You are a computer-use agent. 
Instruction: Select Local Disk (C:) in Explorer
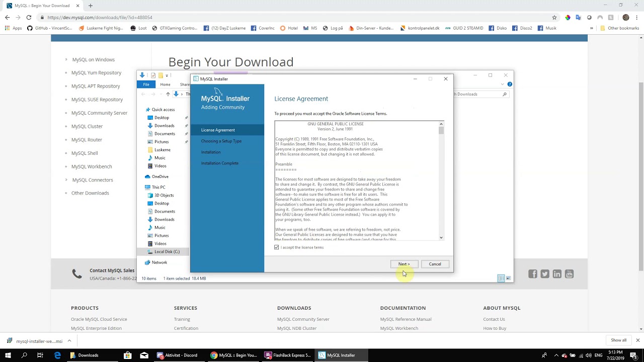pyautogui.click(x=167, y=251)
